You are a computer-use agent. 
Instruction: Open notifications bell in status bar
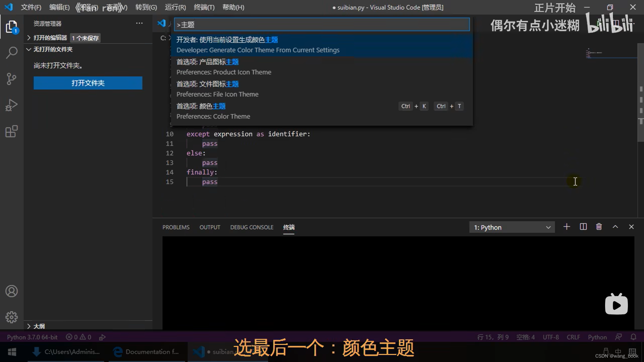click(x=633, y=337)
